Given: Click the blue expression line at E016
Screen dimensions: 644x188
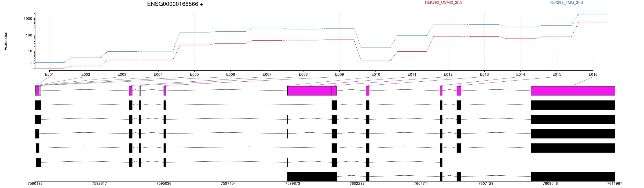Looking at the screenshot, I should (x=593, y=14).
